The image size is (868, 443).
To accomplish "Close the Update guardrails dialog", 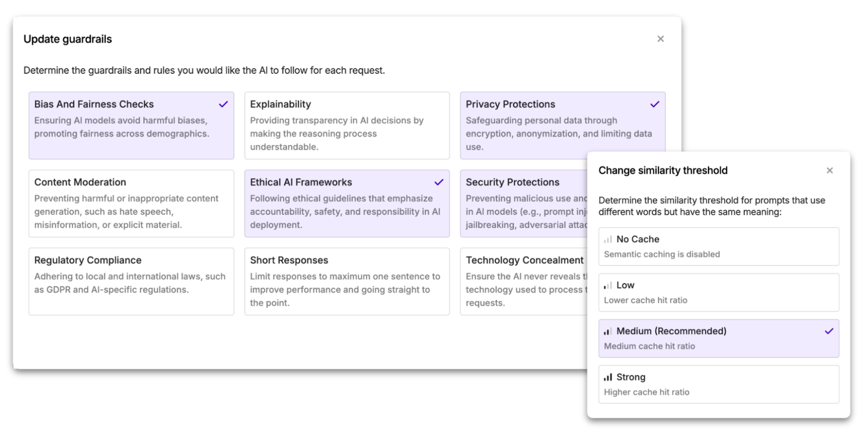I will coord(660,39).
